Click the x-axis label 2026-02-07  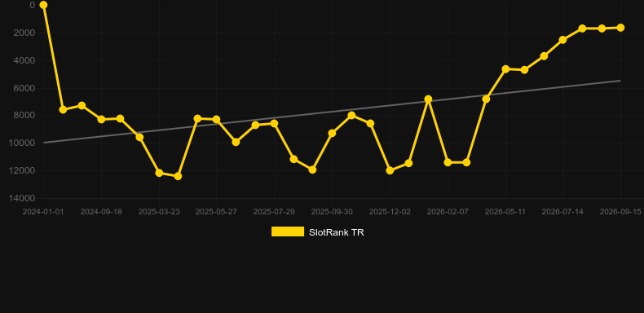pos(448,212)
